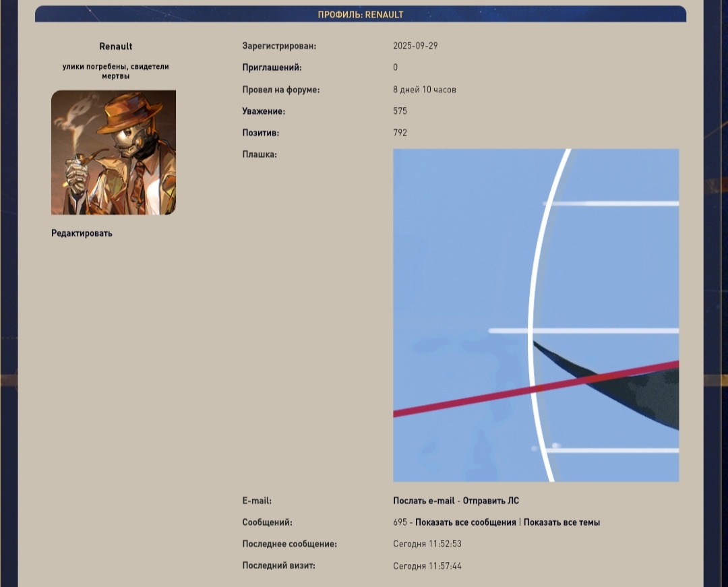The image size is (728, 587).
Task: Click the Редактировать link under the avatar
Action: (82, 233)
